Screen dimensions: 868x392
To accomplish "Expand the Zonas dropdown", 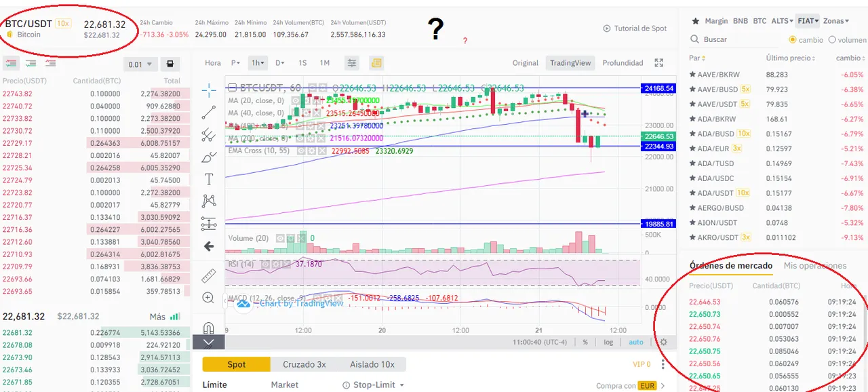I will point(835,21).
